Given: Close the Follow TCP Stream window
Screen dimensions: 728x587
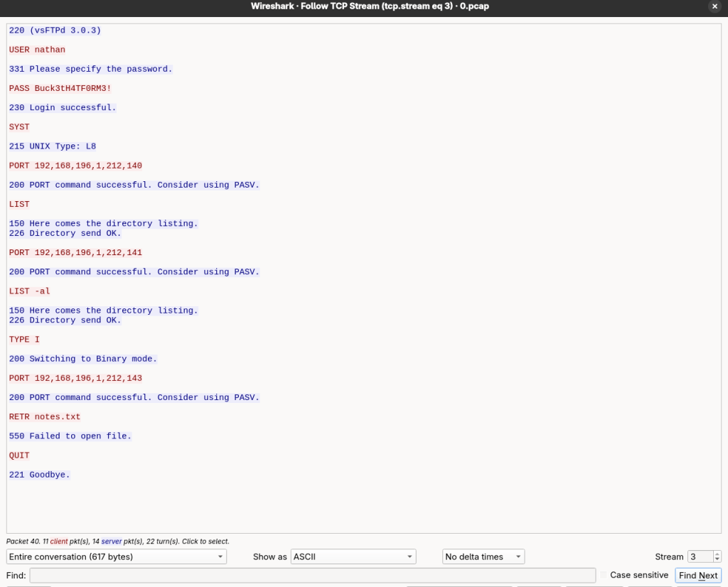Looking at the screenshot, I should tap(714, 6).
